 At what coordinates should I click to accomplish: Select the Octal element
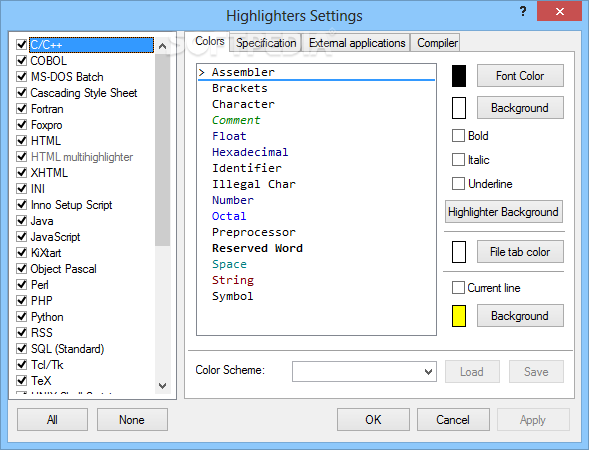(229, 216)
